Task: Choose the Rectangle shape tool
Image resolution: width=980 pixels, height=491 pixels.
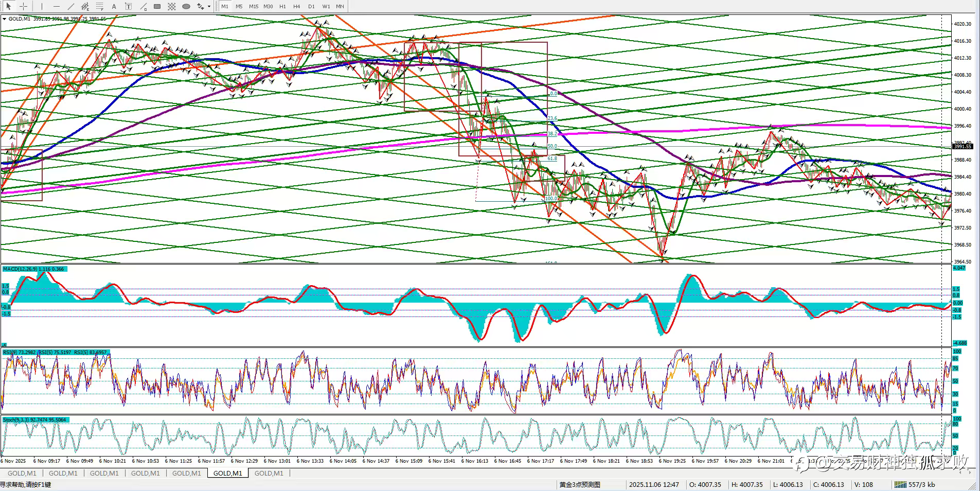Action: (x=157, y=7)
